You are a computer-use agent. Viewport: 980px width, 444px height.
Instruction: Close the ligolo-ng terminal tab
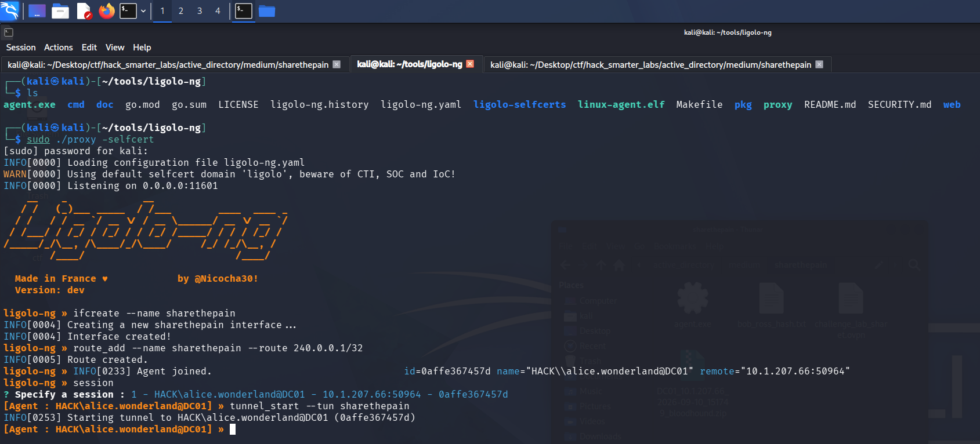pos(470,64)
